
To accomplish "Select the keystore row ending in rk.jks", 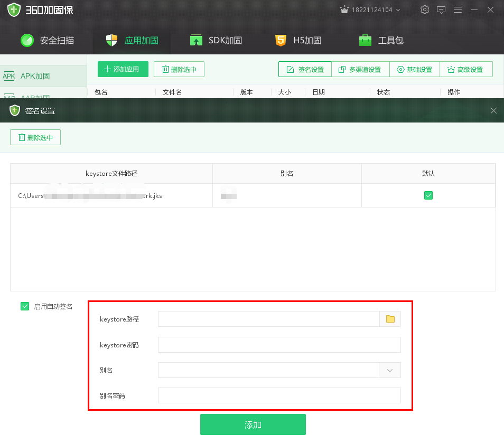I will [253, 195].
